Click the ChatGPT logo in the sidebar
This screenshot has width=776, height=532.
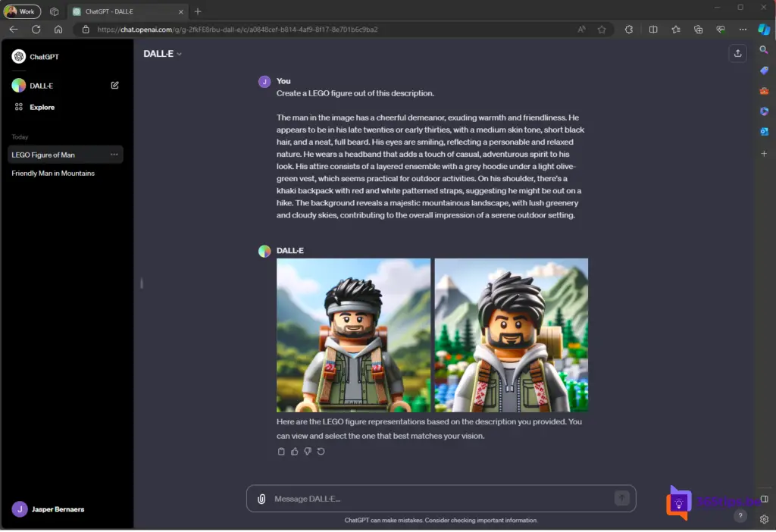tap(19, 57)
